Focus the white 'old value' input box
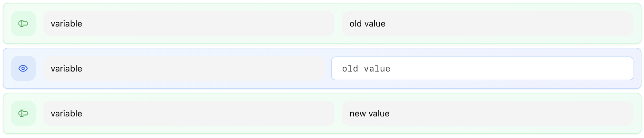 pos(482,68)
